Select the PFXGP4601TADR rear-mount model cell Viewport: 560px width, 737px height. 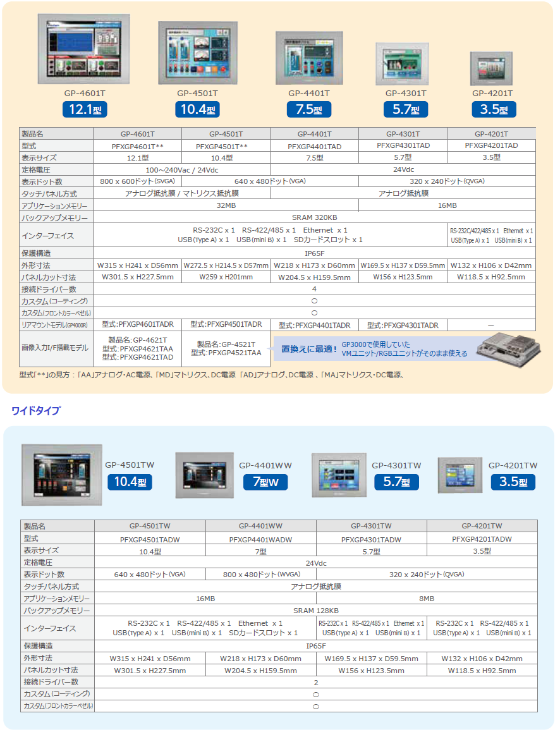click(x=137, y=324)
